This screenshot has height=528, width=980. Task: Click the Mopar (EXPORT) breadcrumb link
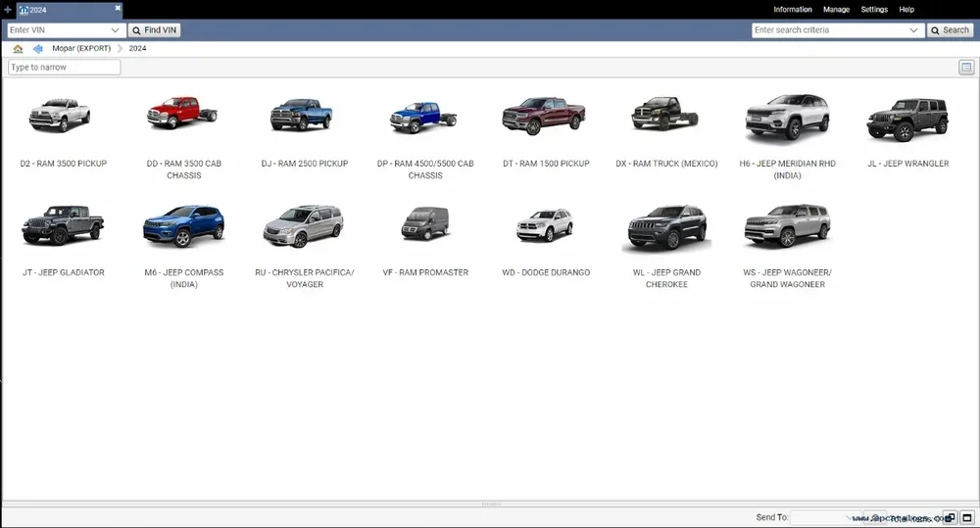[x=80, y=48]
